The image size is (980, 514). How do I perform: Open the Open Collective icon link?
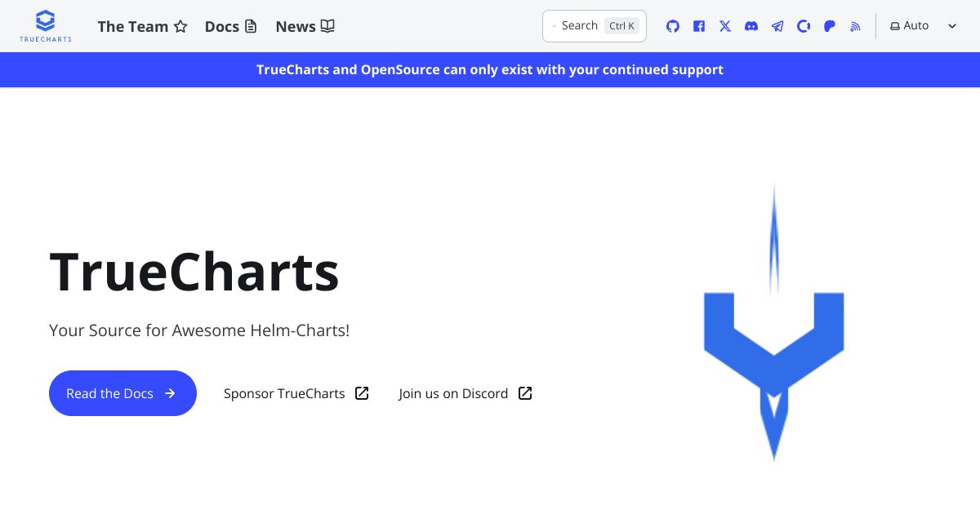(804, 26)
